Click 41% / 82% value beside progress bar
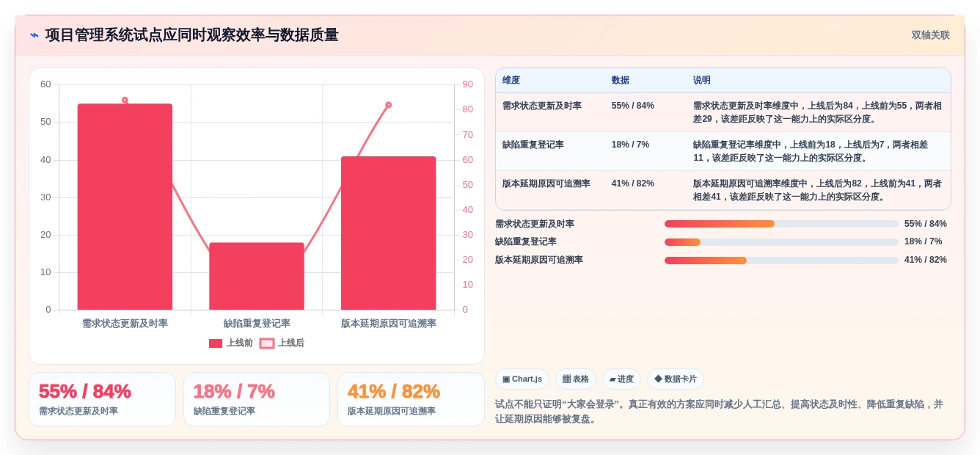The width and height of the screenshot is (980, 455). [926, 260]
